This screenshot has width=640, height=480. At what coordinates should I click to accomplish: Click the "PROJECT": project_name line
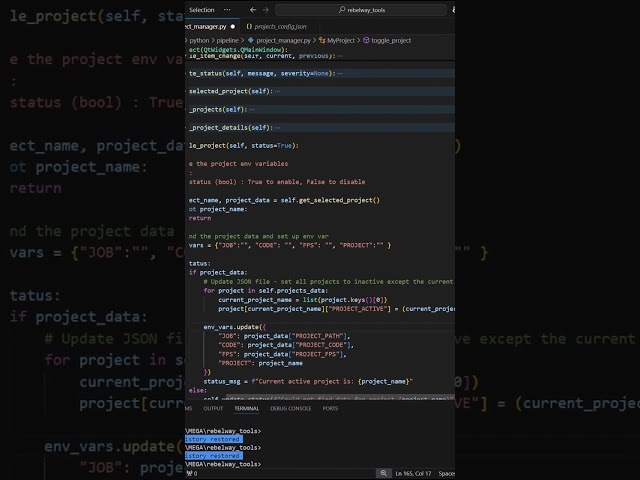[x=260, y=363]
